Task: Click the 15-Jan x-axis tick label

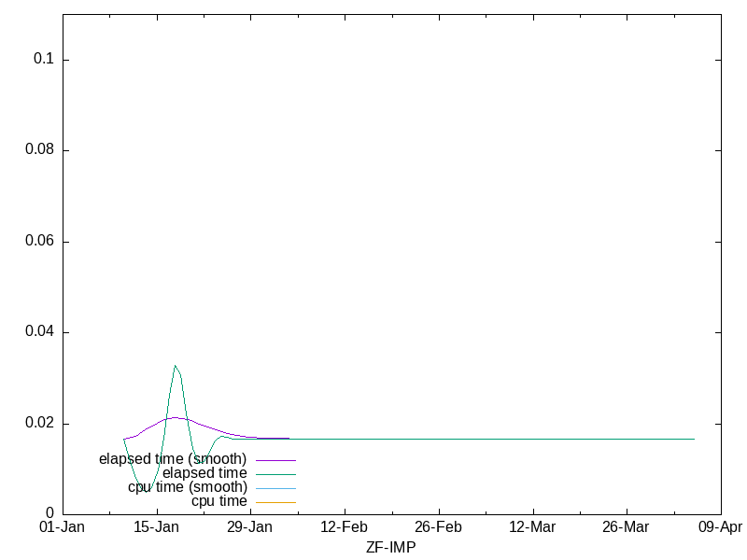Action: pos(156,527)
